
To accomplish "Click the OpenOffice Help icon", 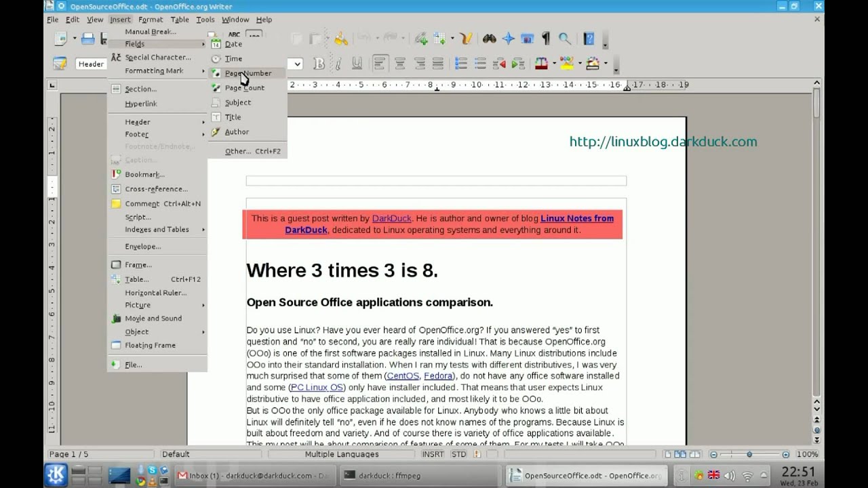I will click(589, 39).
